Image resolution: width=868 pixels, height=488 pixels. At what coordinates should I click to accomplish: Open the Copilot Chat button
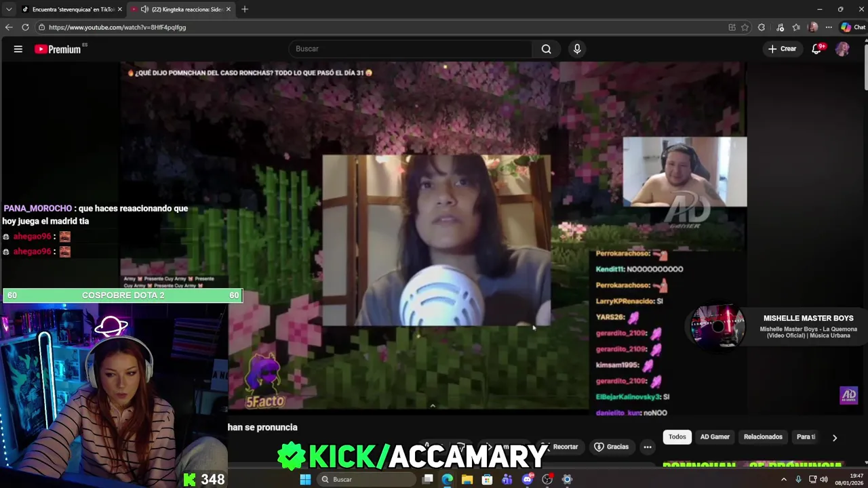pyautogui.click(x=853, y=27)
